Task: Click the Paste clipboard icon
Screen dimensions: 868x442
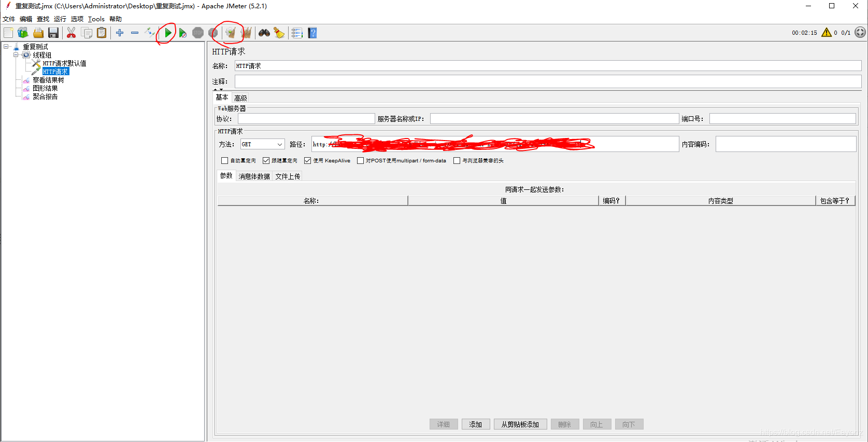Action: tap(102, 33)
